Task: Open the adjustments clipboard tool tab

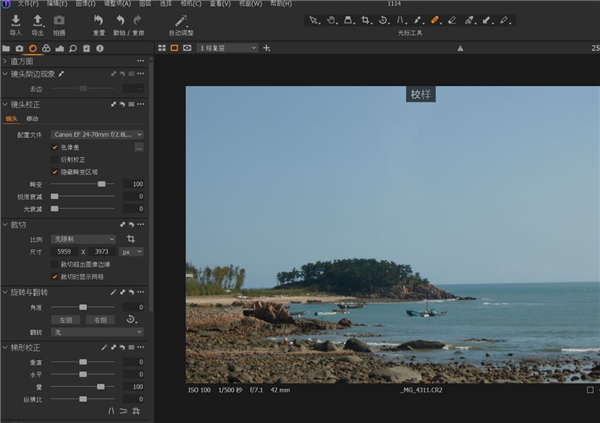Action: click(x=86, y=48)
